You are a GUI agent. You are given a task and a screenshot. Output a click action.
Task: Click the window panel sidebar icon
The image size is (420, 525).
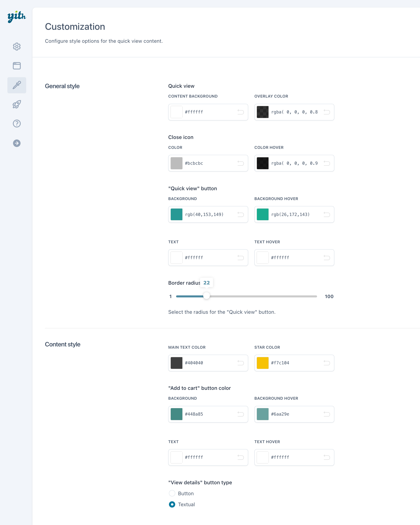coord(17,66)
